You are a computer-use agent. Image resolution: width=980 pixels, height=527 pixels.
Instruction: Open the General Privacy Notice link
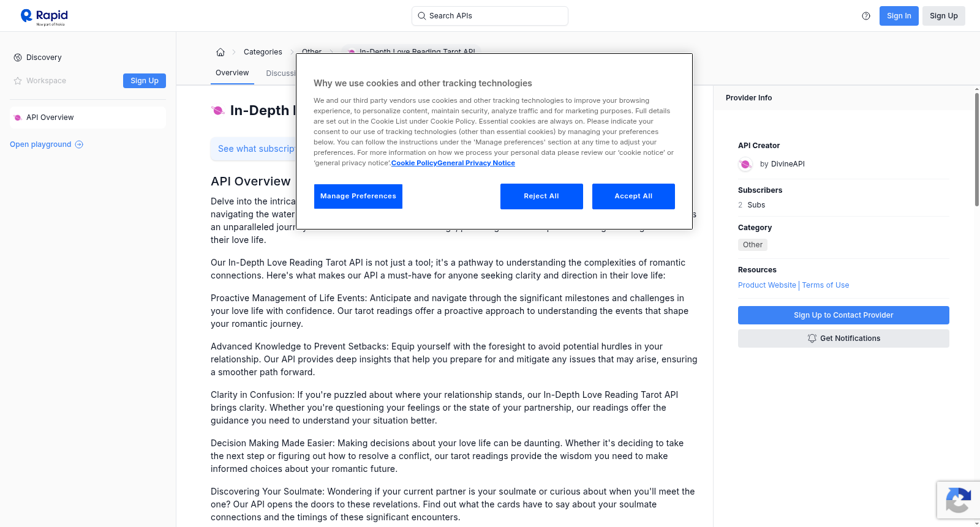pos(476,163)
